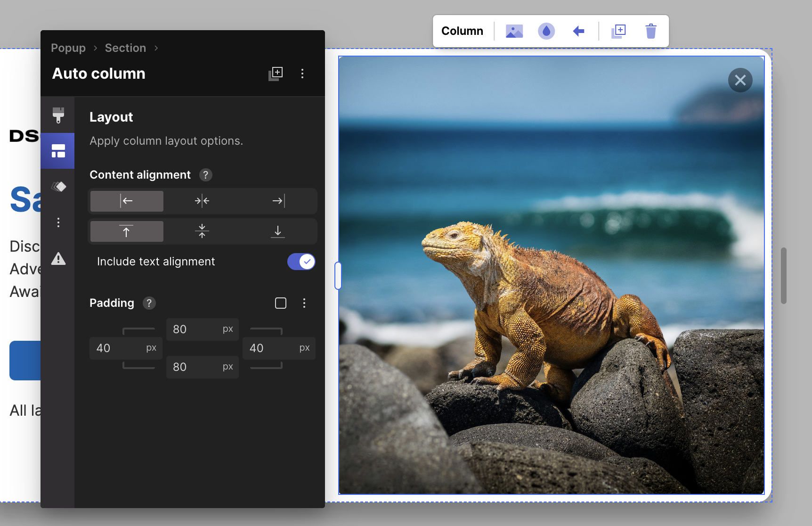
Task: Duplicate the column using the toolbar icon
Action: click(x=619, y=31)
